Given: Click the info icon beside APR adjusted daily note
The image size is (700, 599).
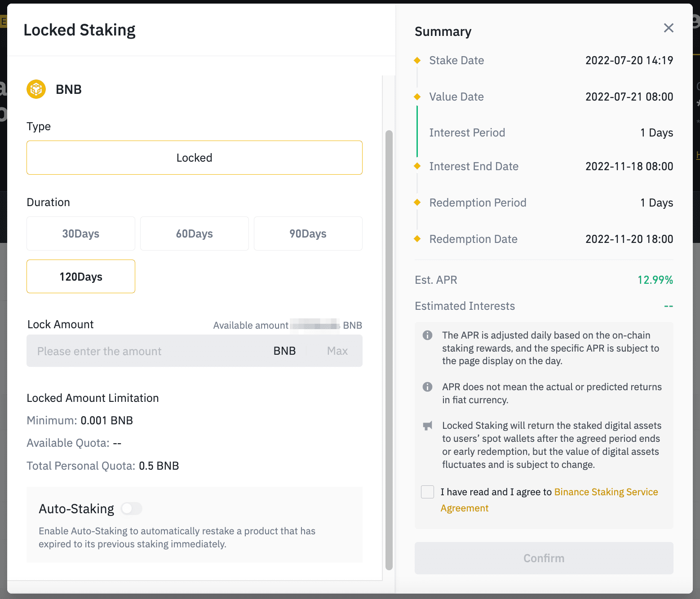Looking at the screenshot, I should [428, 335].
